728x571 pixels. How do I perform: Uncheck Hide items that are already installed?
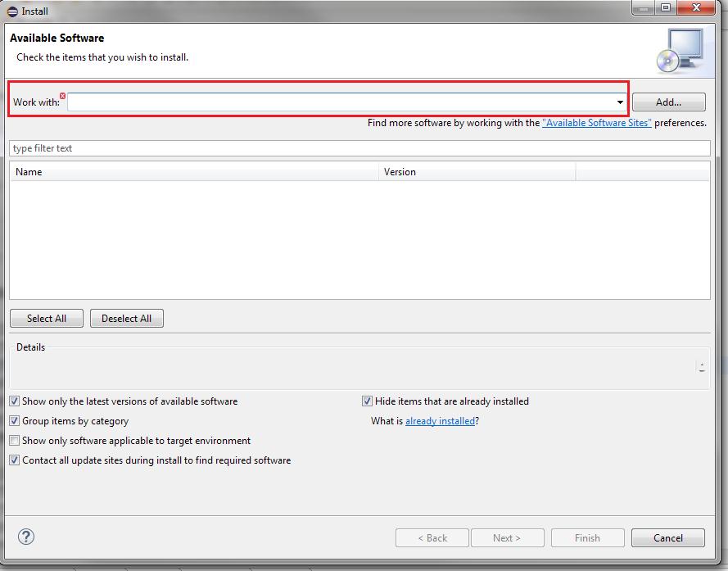pos(368,401)
